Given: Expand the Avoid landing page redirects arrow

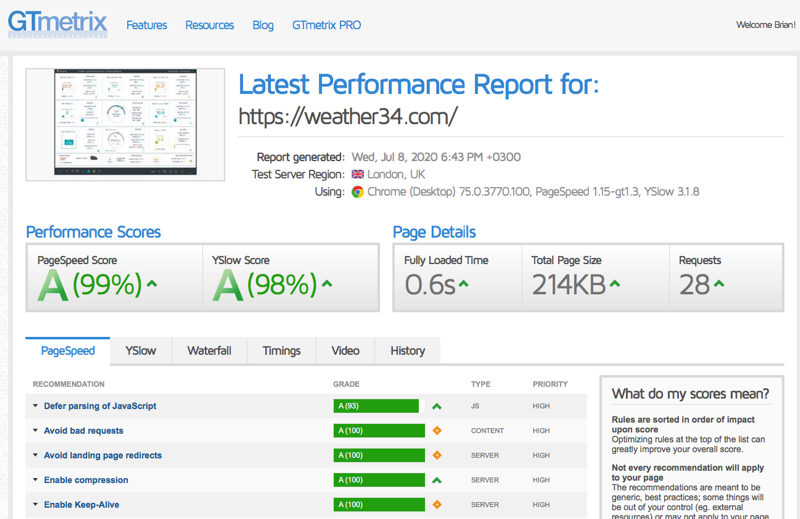Looking at the screenshot, I should click(35, 455).
